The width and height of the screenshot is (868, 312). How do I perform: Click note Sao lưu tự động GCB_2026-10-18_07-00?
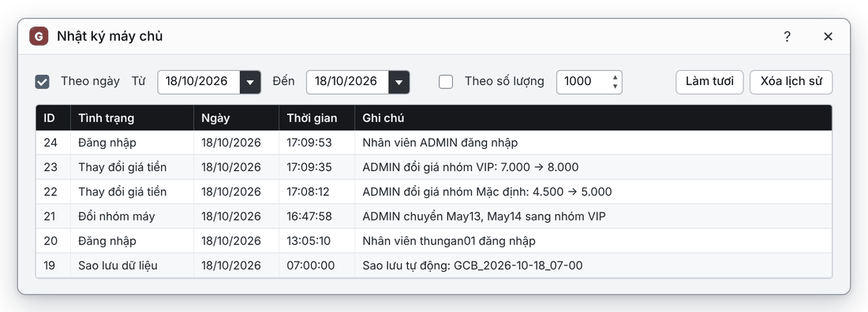click(593, 266)
